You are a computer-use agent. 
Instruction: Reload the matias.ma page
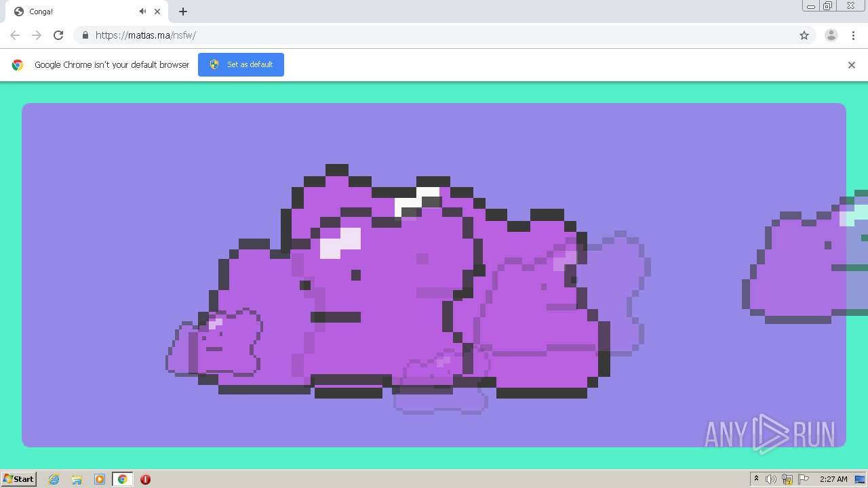(58, 35)
